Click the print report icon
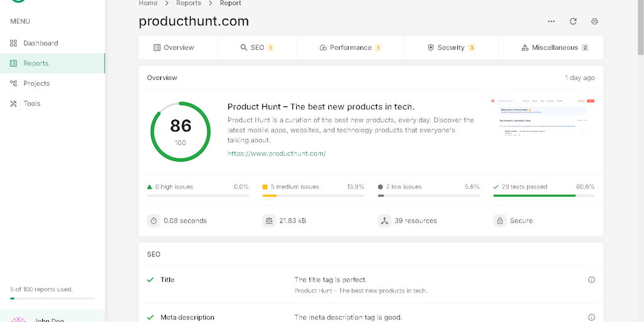Viewport: 644px width, 322px height. pyautogui.click(x=594, y=21)
